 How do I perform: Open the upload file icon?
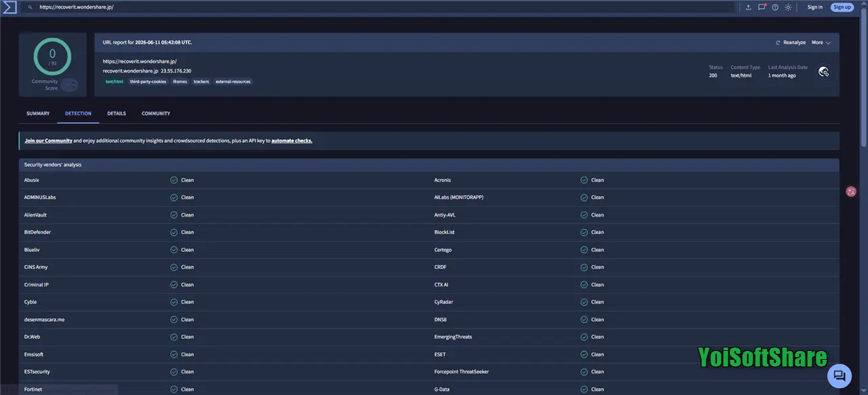point(749,7)
